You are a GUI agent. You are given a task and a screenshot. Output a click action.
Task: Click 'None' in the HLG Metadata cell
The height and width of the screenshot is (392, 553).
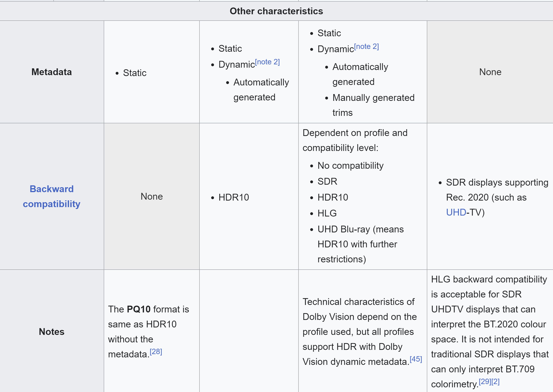coord(490,72)
